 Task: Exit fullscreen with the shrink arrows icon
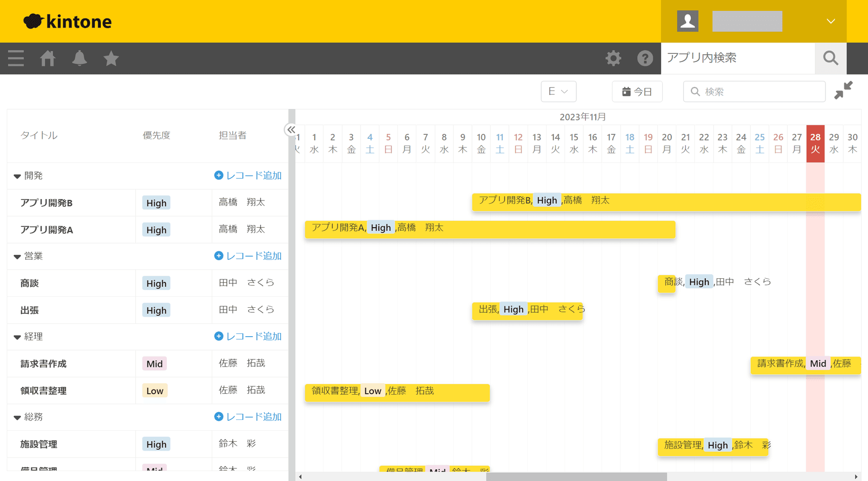844,90
